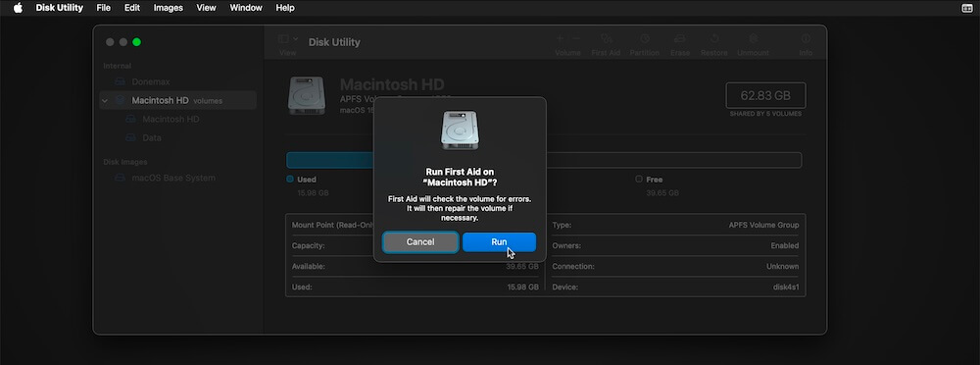Screen dimensions: 980x365
Task: Click the add Volume plus icon
Action: tap(560, 39)
